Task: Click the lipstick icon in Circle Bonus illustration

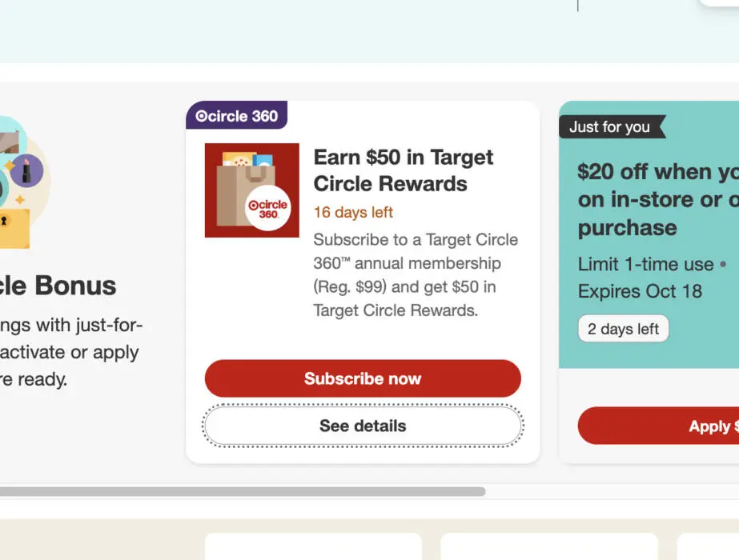Action: (x=27, y=170)
